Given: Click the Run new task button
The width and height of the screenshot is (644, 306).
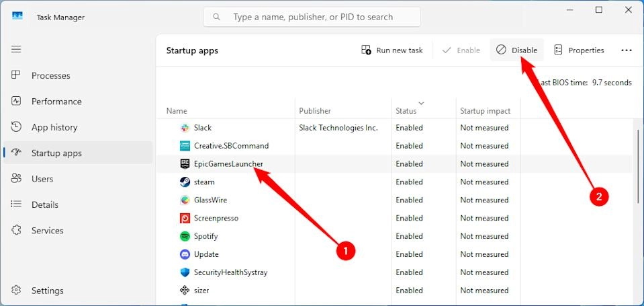Looking at the screenshot, I should pyautogui.click(x=392, y=50).
